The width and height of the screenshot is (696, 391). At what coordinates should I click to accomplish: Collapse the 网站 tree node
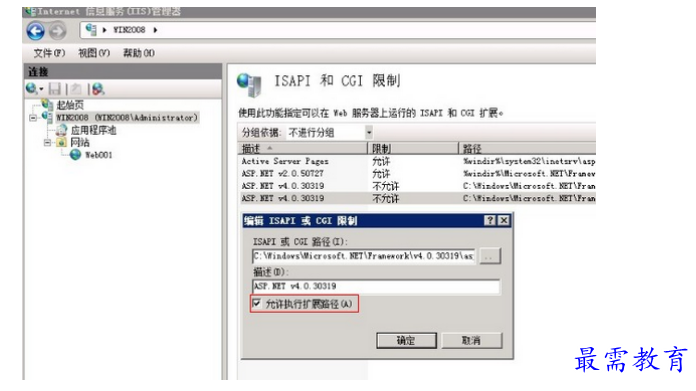coord(47,143)
